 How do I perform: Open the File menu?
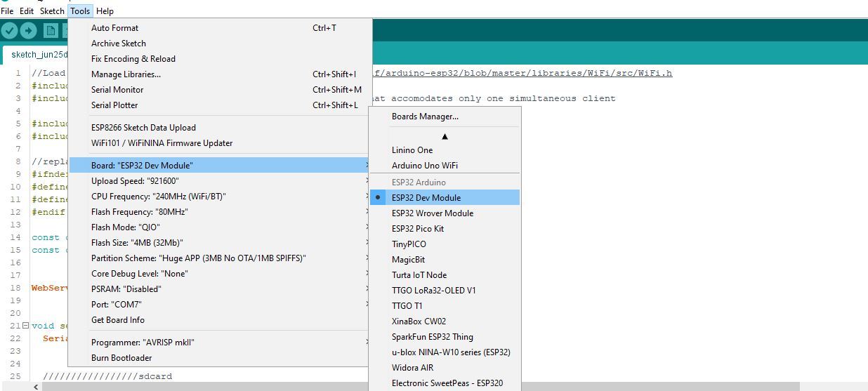click(7, 11)
